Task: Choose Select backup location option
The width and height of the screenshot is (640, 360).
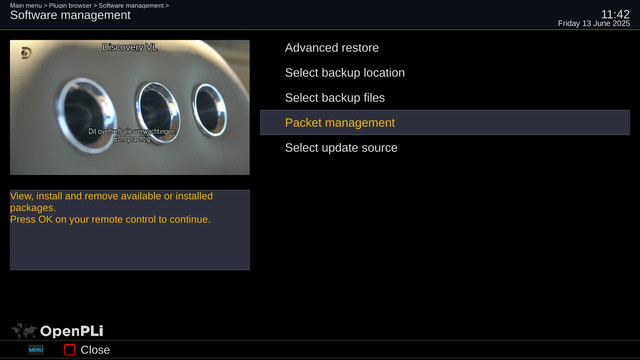Action: coord(444,73)
